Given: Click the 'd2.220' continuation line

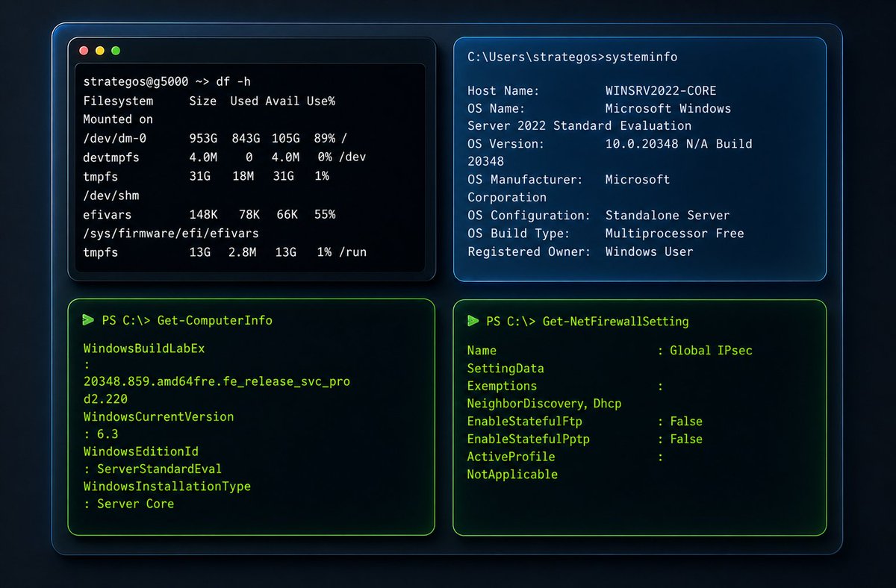Looking at the screenshot, I should [105, 398].
